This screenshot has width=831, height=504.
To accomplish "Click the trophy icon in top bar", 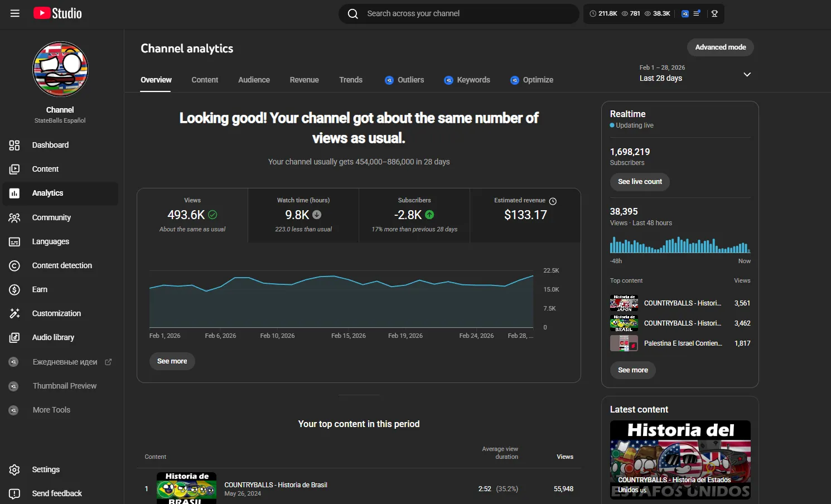I will point(714,13).
